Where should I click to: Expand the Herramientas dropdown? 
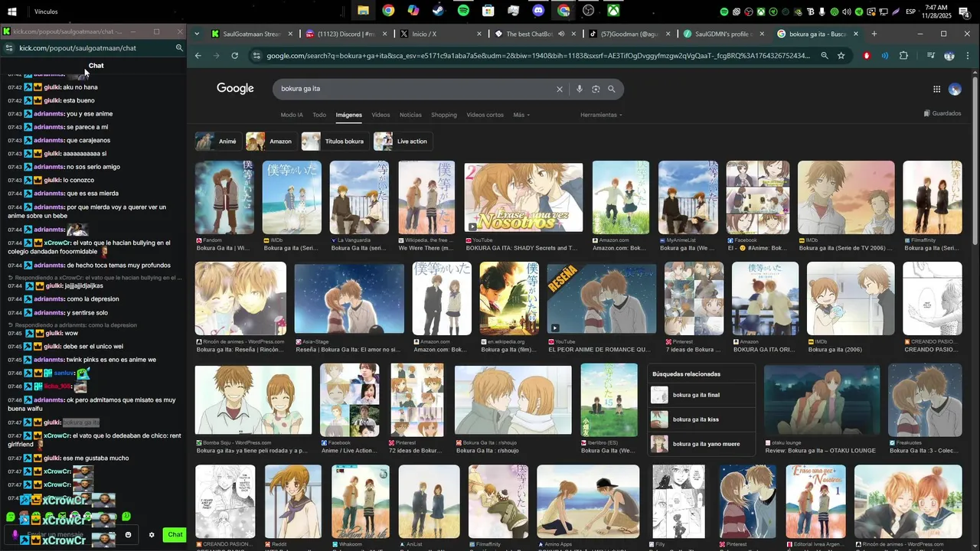click(601, 115)
